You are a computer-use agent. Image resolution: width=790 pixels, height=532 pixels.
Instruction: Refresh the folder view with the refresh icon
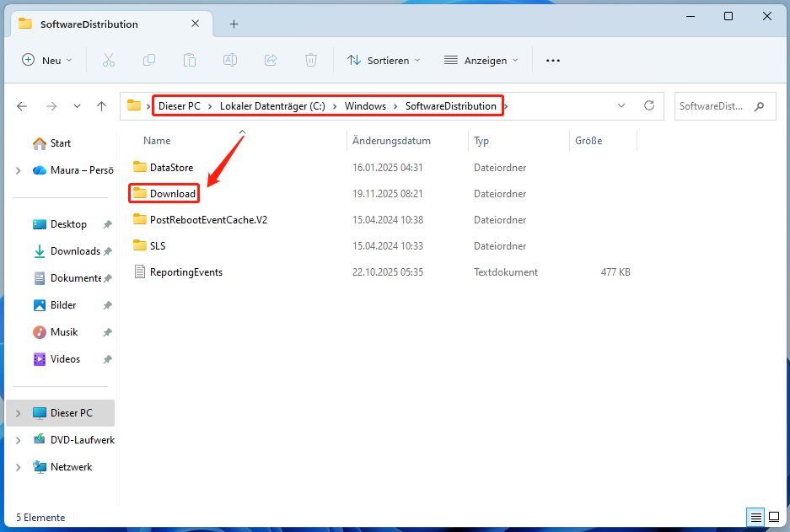point(649,105)
